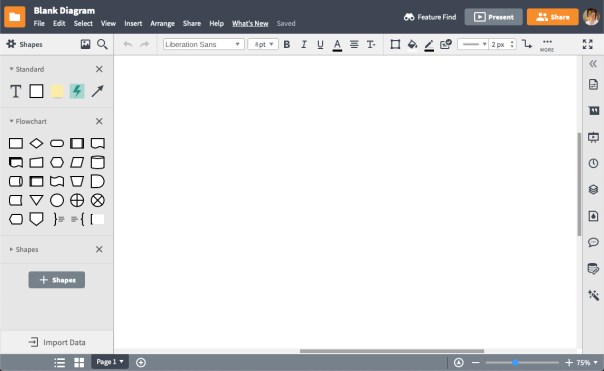This screenshot has width=604, height=371.
Task: Open the File menu
Action: pyautogui.click(x=39, y=24)
